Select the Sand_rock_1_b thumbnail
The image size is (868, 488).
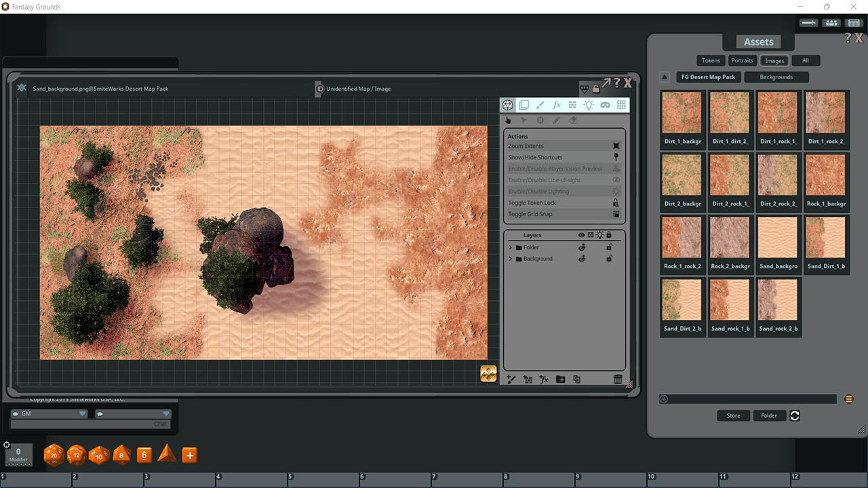730,299
